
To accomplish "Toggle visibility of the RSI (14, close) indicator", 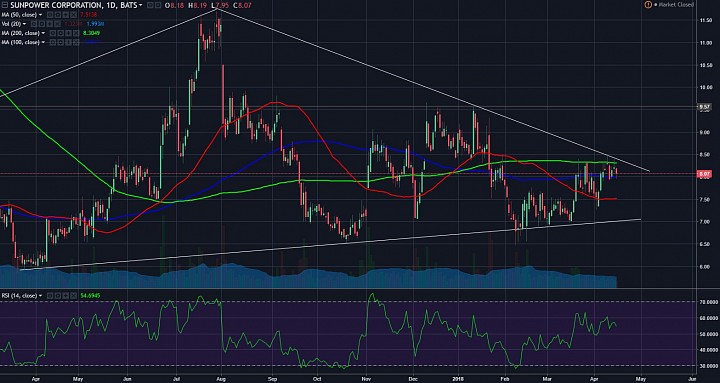I will pos(50,295).
